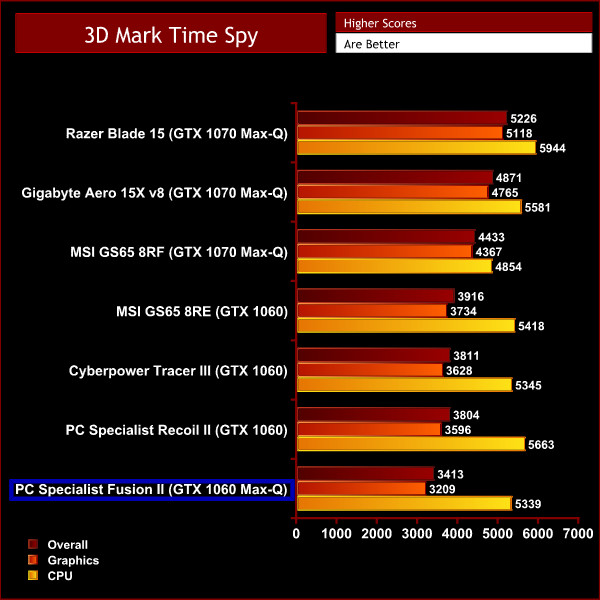This screenshot has width=600, height=600.
Task: Click the value 3811 overall score
Action: click(x=466, y=356)
